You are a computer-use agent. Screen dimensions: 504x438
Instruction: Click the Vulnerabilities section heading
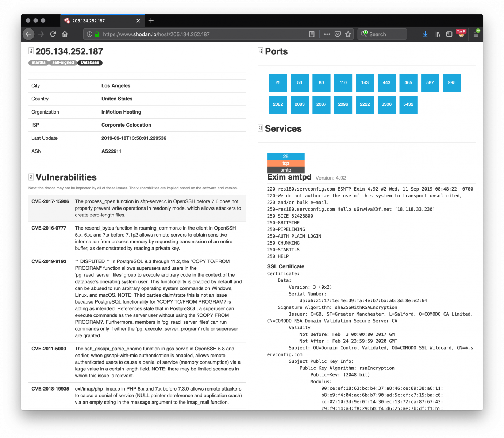click(x=66, y=178)
